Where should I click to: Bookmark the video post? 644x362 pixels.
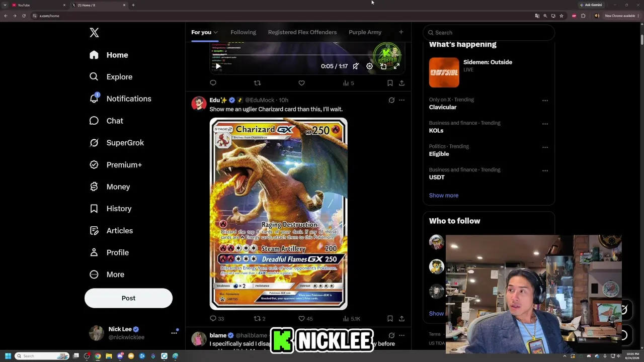pyautogui.click(x=390, y=83)
